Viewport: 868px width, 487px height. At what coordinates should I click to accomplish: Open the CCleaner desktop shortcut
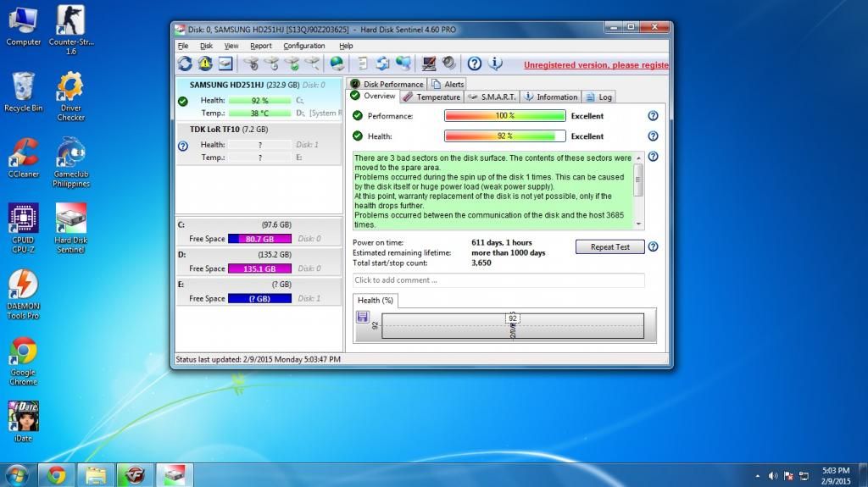(x=23, y=157)
